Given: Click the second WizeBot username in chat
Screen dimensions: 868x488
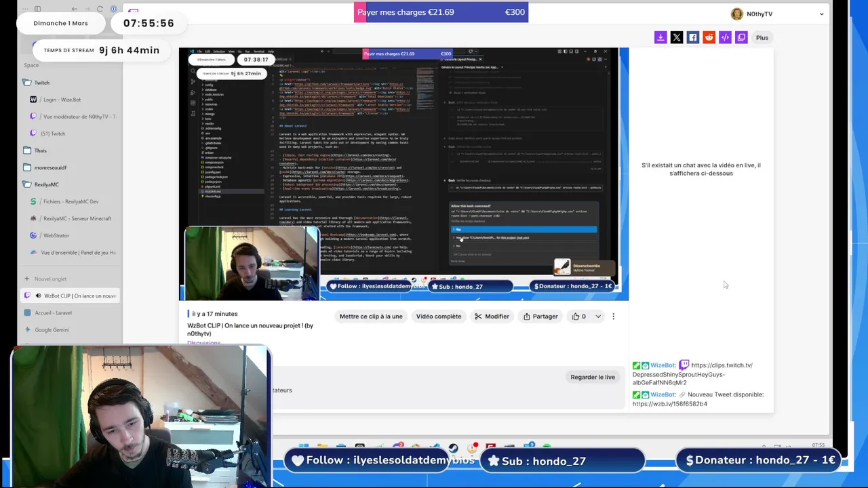Looking at the screenshot, I should 663,394.
